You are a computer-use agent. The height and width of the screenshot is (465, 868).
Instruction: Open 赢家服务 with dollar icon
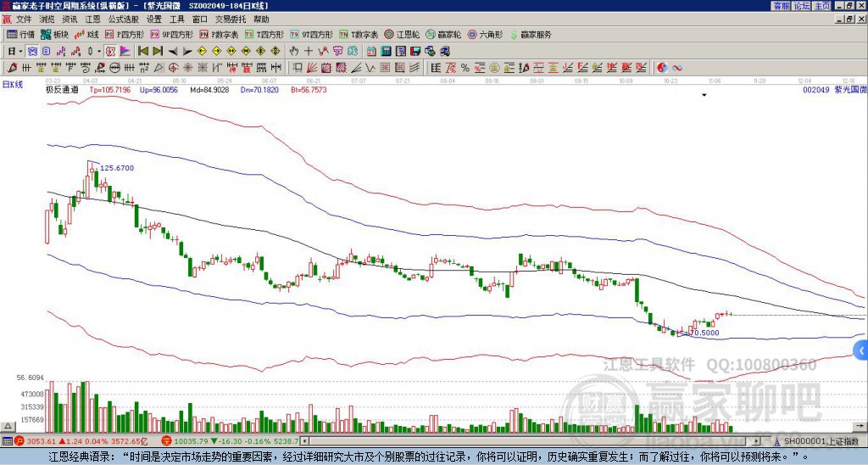(x=531, y=34)
